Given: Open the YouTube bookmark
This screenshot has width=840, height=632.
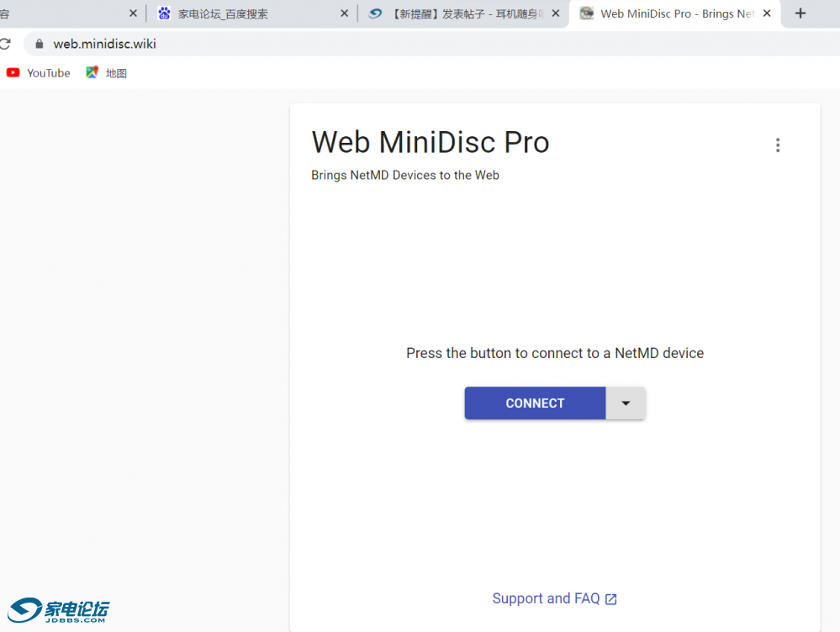Looking at the screenshot, I should pos(38,73).
